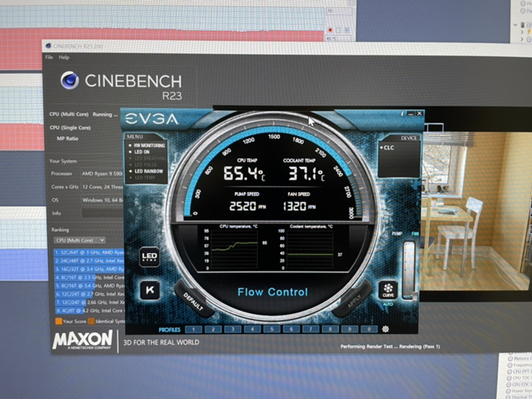532x399 pixels.
Task: Click the Processor field showing AMD Ryzen 9
Action: [102, 174]
